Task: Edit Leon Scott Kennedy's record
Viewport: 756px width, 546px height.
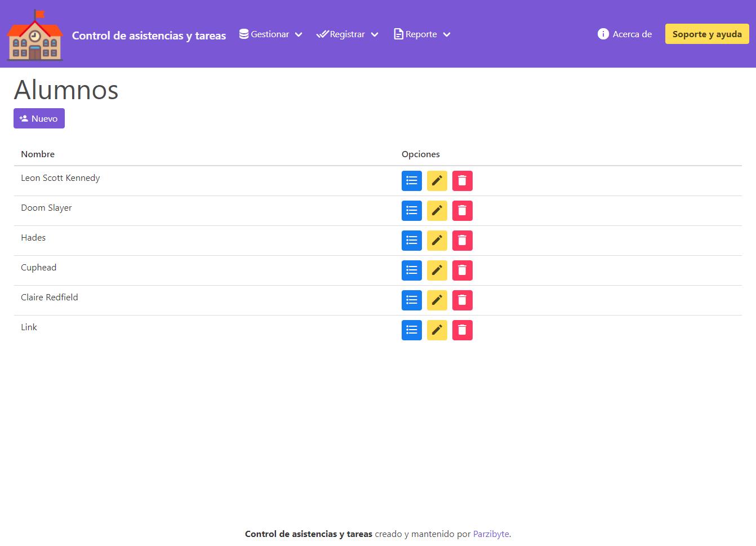Action: (437, 181)
